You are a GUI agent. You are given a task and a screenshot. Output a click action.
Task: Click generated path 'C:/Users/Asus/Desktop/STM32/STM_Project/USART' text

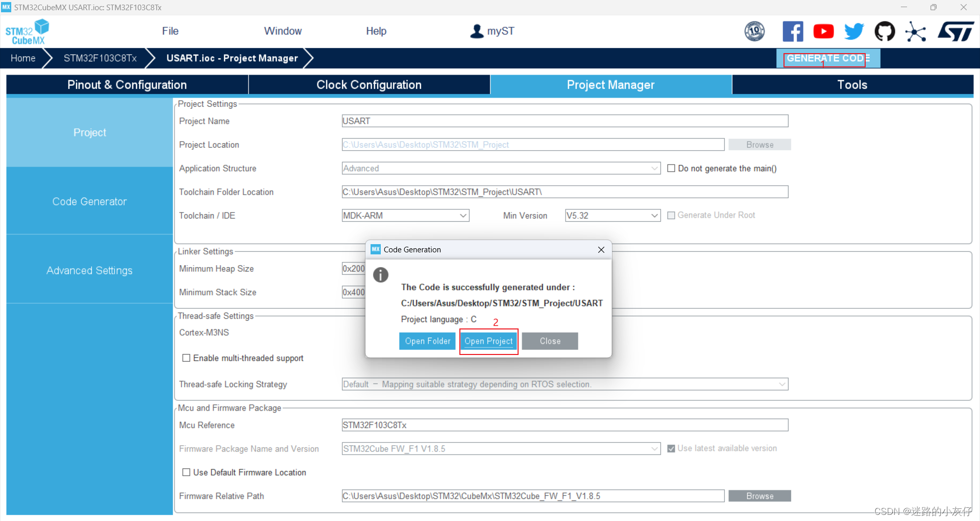pyautogui.click(x=502, y=303)
